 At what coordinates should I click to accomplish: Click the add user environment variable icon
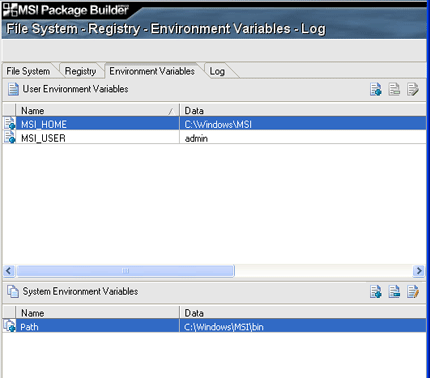point(376,89)
